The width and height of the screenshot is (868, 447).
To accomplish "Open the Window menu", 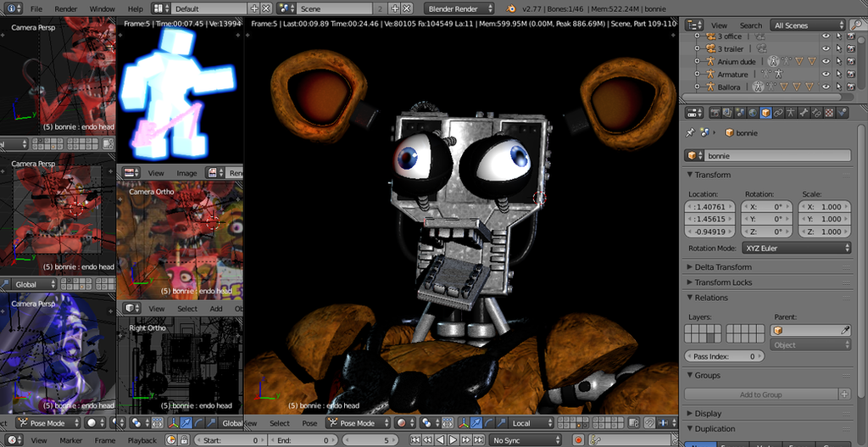I will click(102, 8).
